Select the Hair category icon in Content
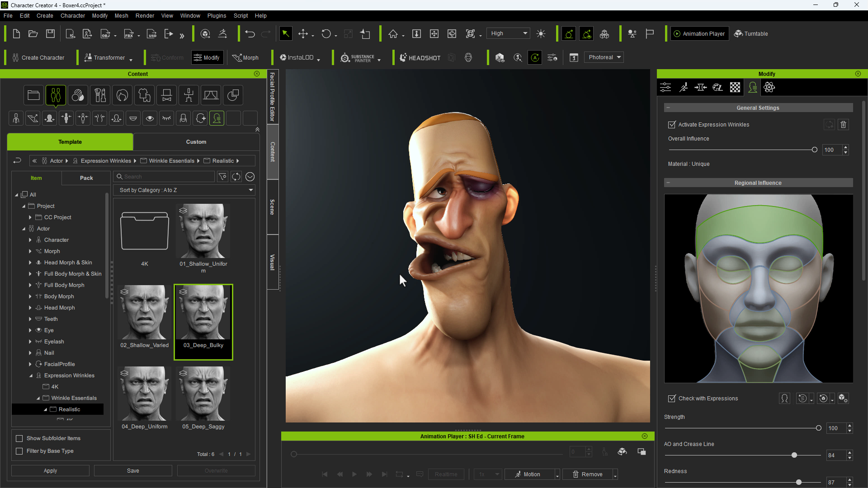 pyautogui.click(x=122, y=95)
